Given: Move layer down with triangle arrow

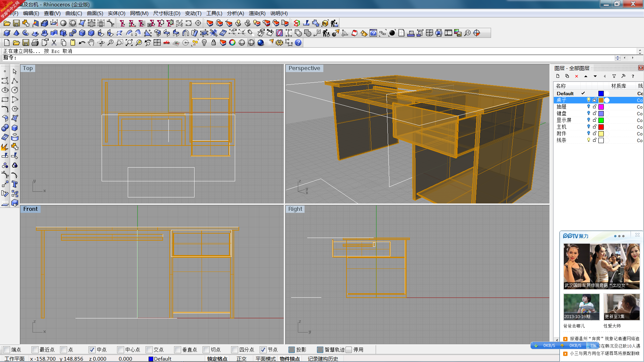Looking at the screenshot, I should coord(595,76).
